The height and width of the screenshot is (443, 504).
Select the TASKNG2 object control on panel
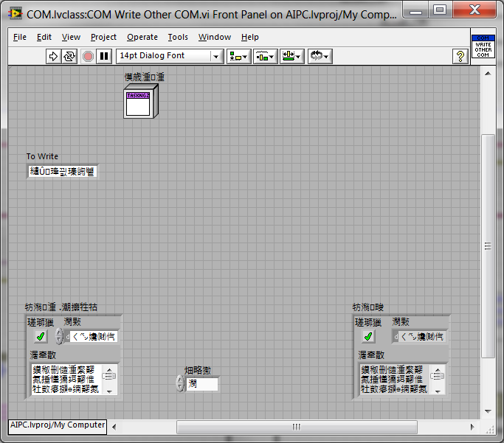tap(141, 101)
